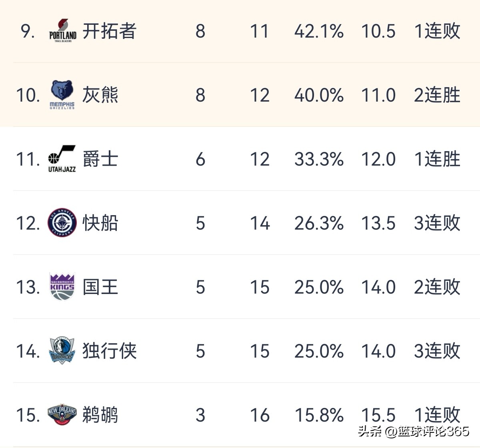
Task: Tap the 国王 team name
Action: 100,287
